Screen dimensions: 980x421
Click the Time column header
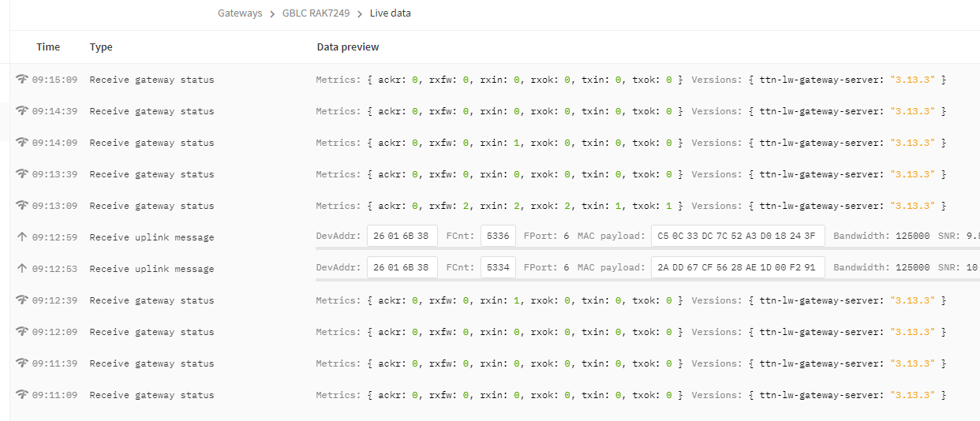tap(48, 47)
